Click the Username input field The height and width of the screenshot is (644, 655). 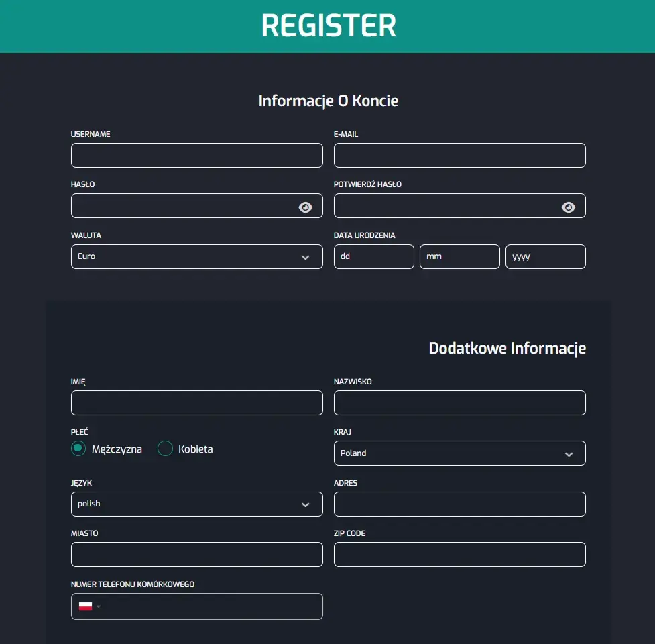click(196, 156)
